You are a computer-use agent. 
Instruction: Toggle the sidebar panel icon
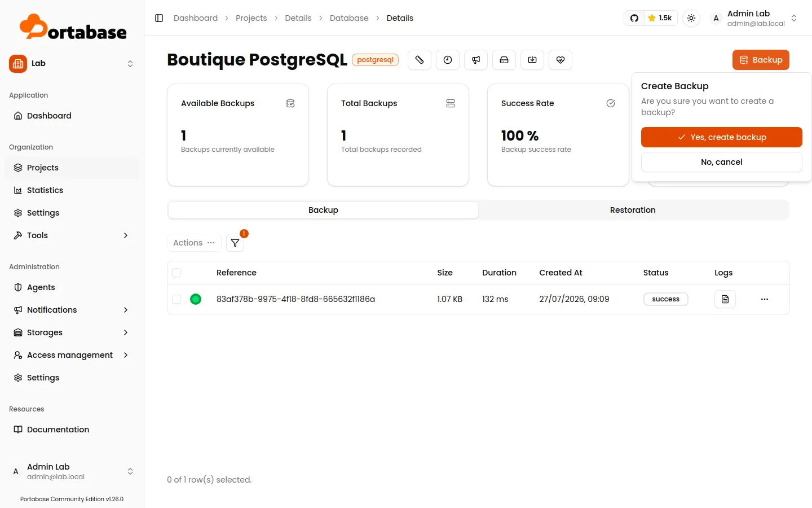coord(159,18)
